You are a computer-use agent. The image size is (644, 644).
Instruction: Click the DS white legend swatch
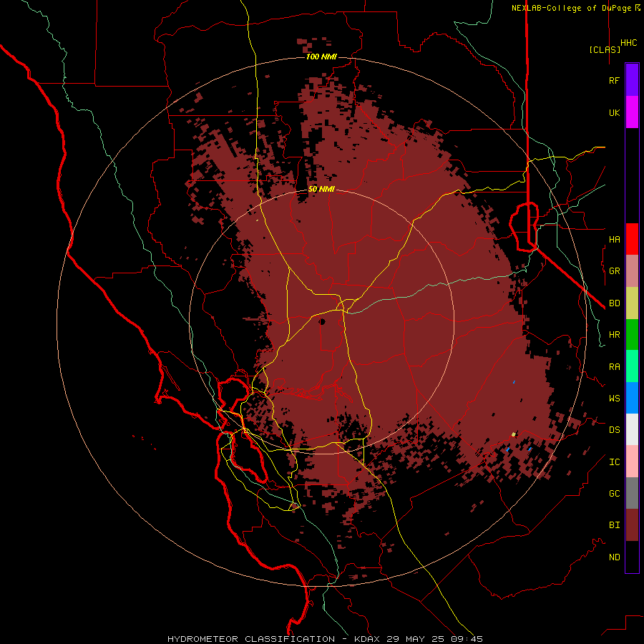pos(632,429)
